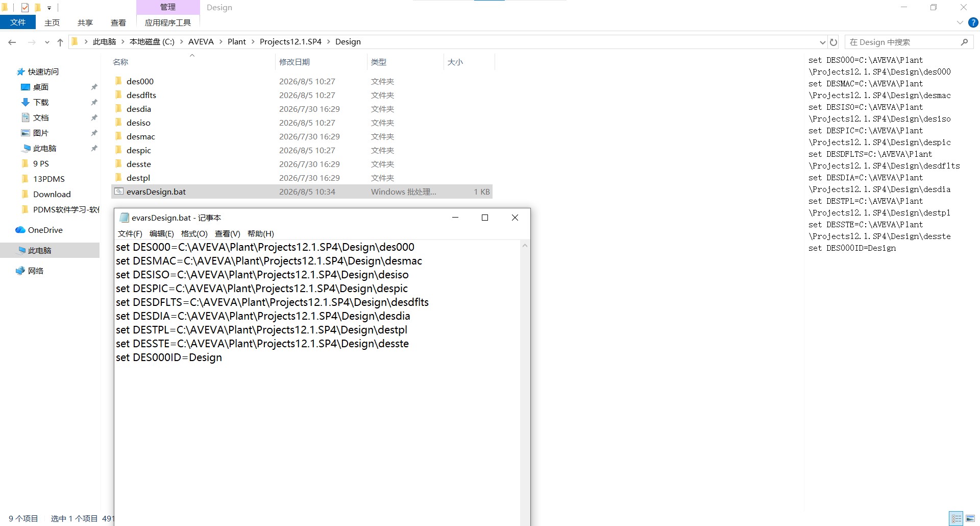Click 此电脑 in the address breadcrumb
This screenshot has height=526, width=980.
pos(105,42)
